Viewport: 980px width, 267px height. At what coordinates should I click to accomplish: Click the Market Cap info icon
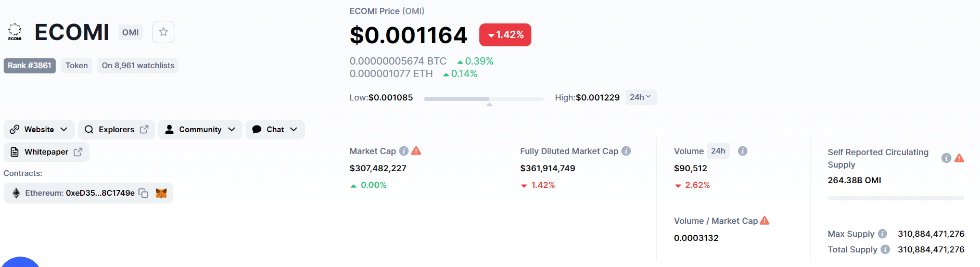[x=403, y=151]
